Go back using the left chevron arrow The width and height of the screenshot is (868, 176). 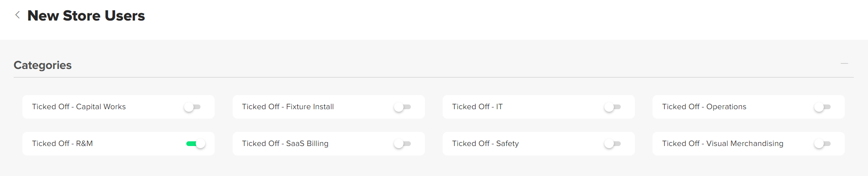click(x=18, y=15)
